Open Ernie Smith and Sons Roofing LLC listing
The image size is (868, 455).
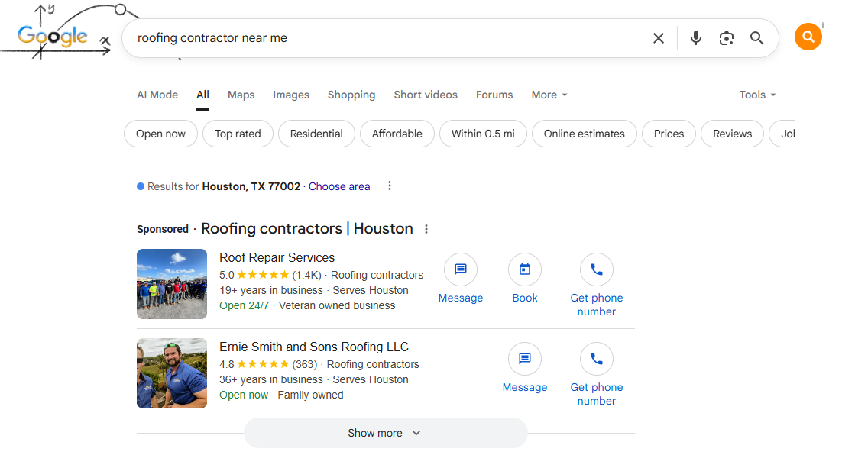[314, 347]
